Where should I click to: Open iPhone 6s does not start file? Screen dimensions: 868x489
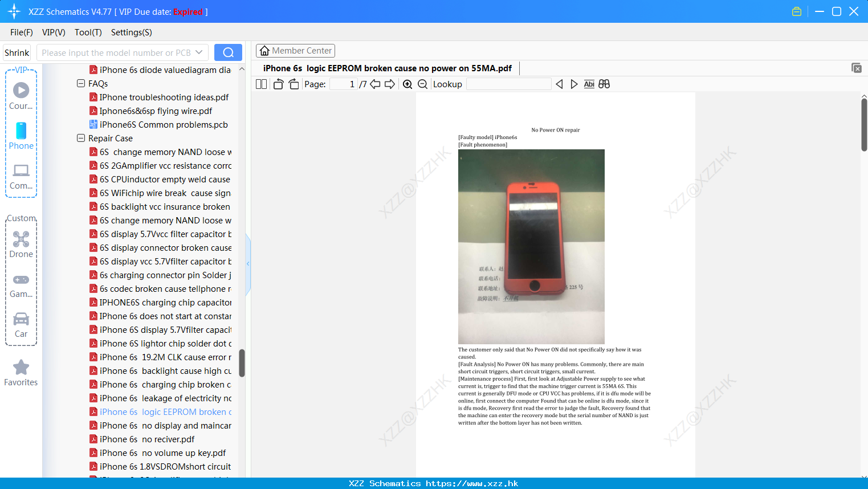pos(161,316)
